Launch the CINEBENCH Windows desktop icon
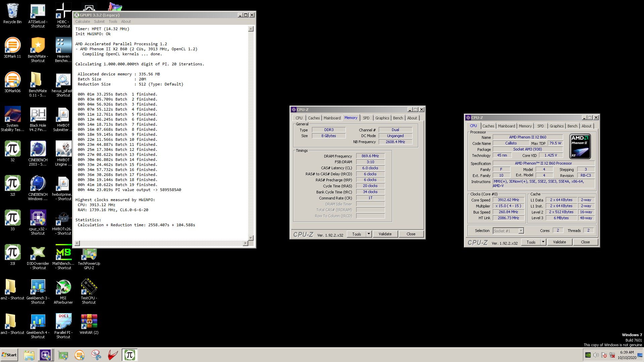The height and width of the screenshot is (362, 644). pyautogui.click(x=38, y=188)
